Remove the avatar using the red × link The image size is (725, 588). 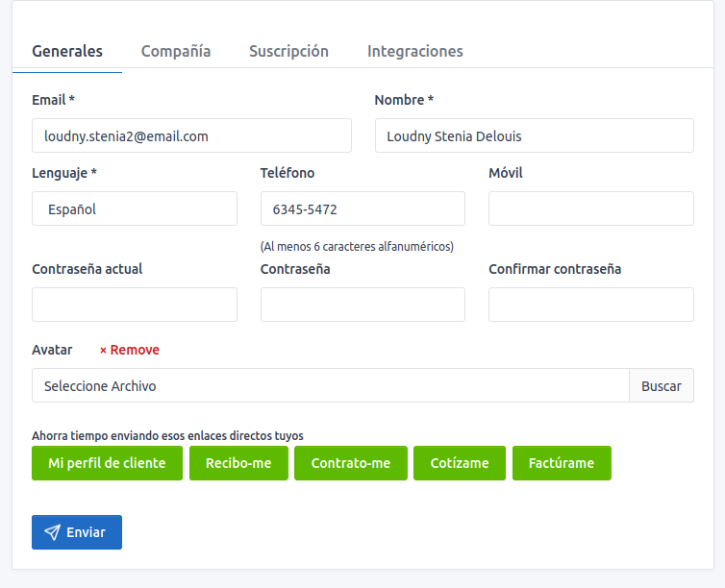(130, 350)
